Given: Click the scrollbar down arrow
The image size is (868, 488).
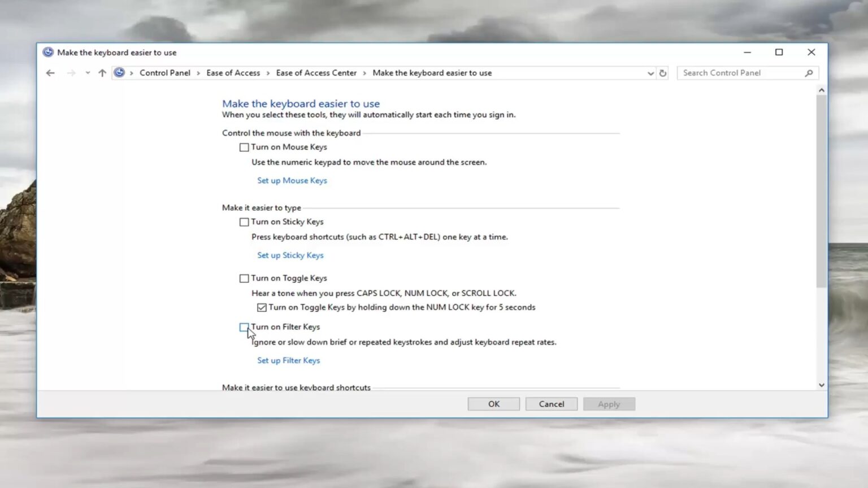Looking at the screenshot, I should click(821, 385).
